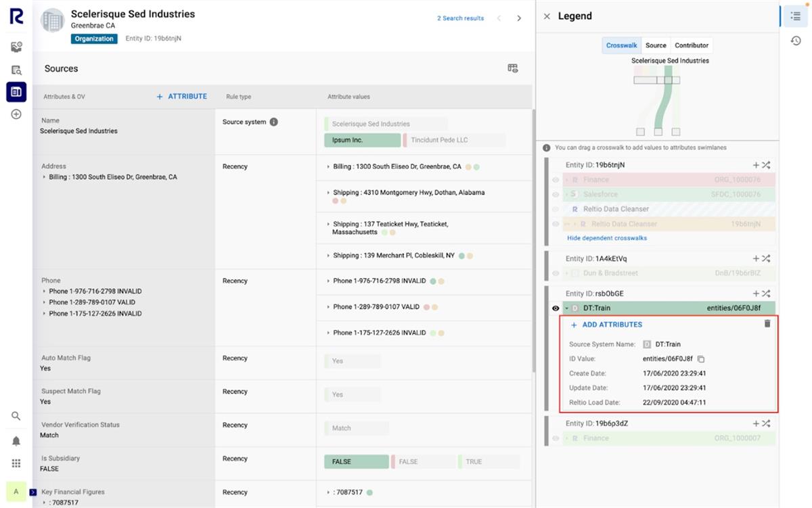Open the Contributor tab in the Legend panel
The image size is (812, 508).
[x=691, y=45]
